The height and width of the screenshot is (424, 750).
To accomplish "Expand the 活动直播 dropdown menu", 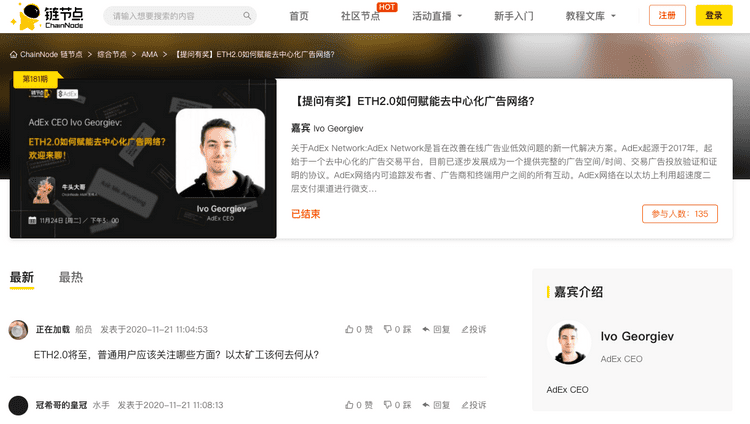I will click(437, 17).
